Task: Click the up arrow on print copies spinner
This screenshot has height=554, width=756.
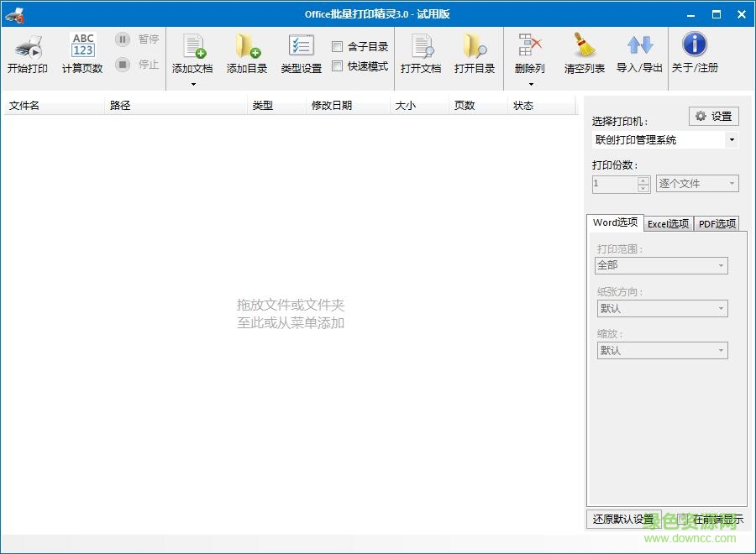Action: 643,179
